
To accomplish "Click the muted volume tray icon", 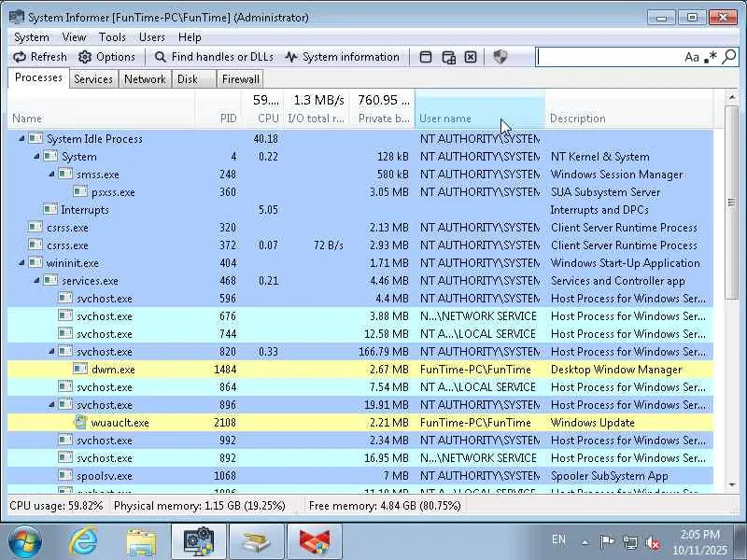I will (653, 542).
